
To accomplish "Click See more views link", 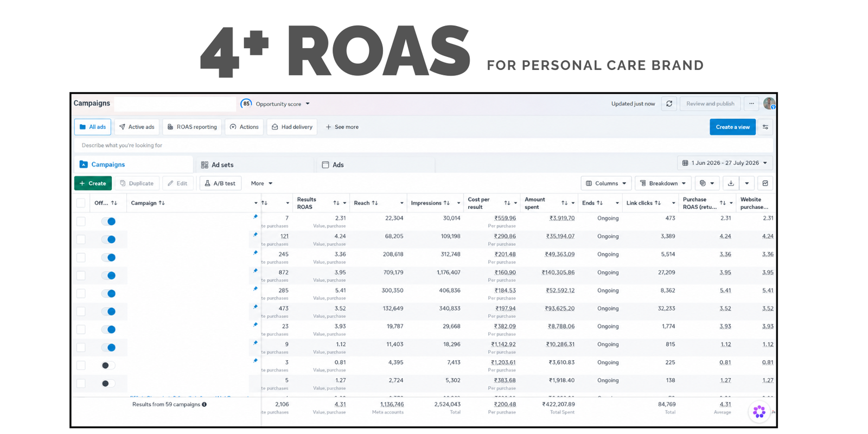I will pos(342,127).
